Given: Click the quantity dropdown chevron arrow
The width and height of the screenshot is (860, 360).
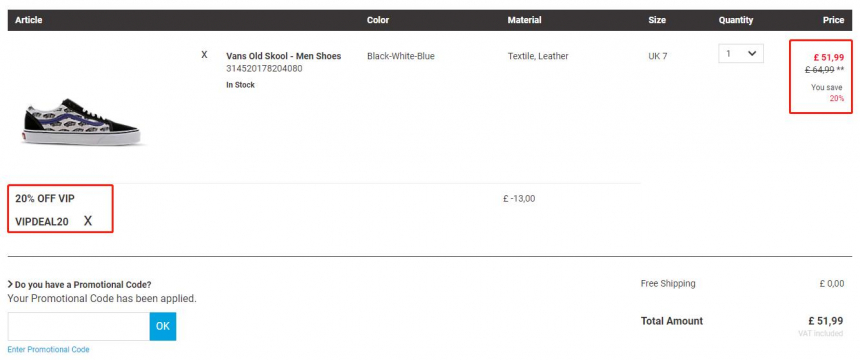Looking at the screenshot, I should coord(752,53).
